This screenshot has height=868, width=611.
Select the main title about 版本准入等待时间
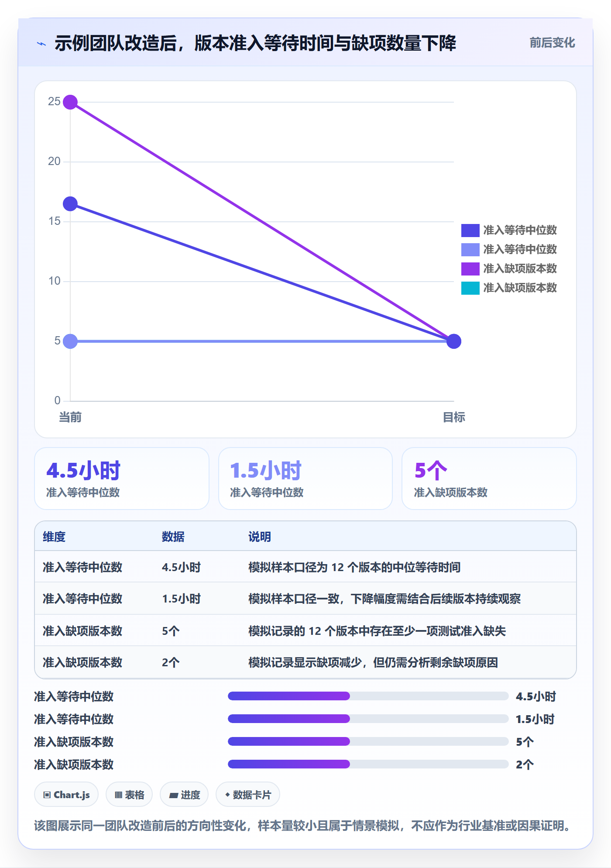click(255, 43)
